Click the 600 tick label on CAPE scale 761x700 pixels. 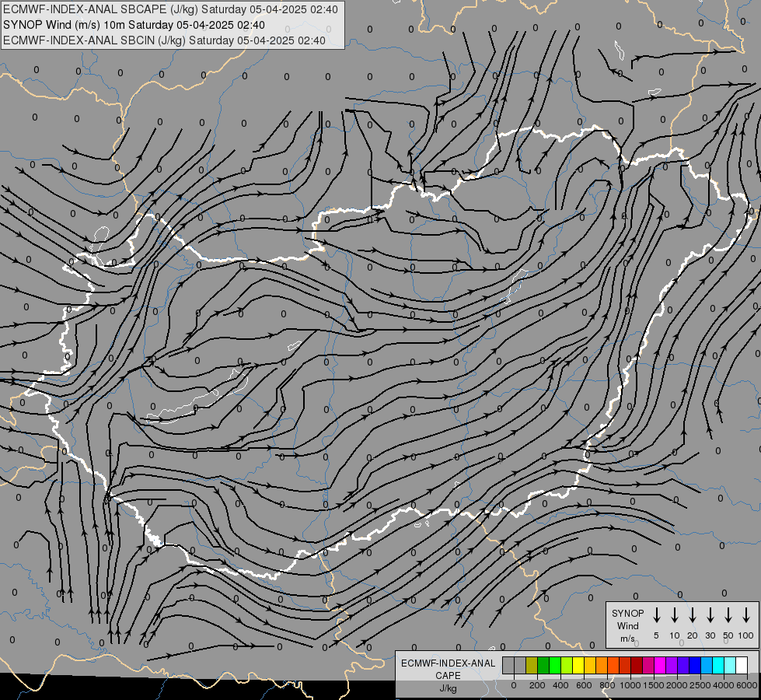pos(584,685)
